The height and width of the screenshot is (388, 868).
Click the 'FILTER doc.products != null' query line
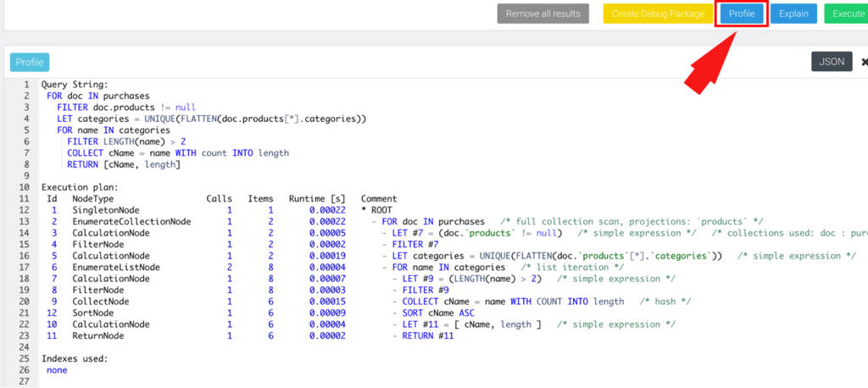coord(126,108)
